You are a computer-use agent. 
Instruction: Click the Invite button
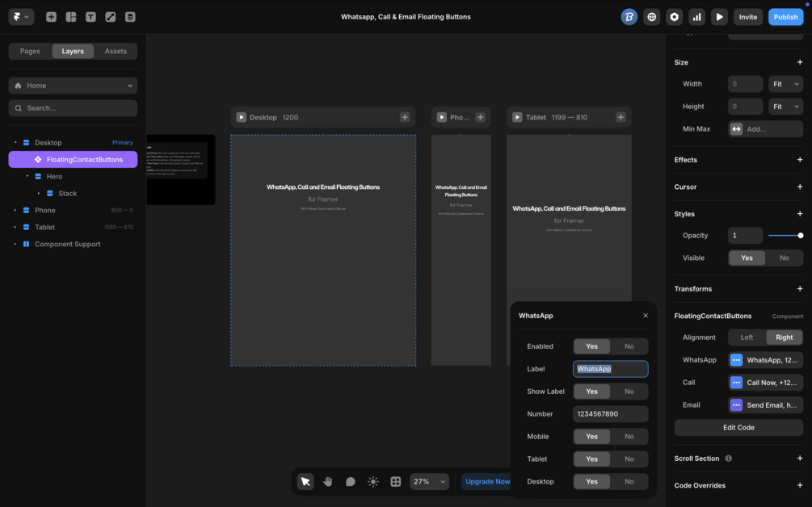coord(748,17)
